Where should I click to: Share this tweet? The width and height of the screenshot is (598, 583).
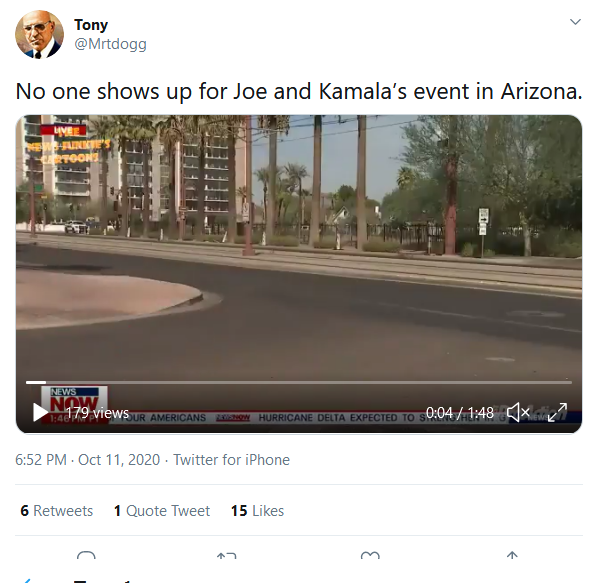click(512, 555)
